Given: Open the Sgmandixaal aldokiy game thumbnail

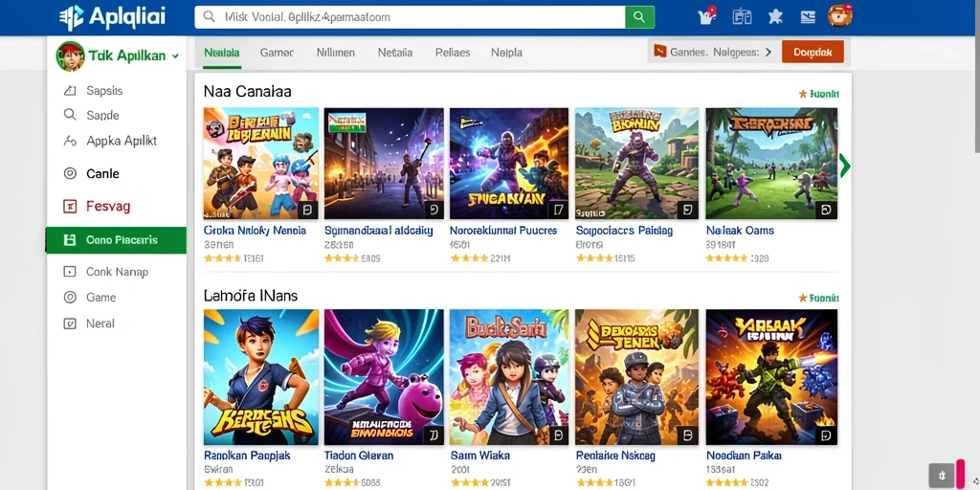Looking at the screenshot, I should [x=384, y=163].
